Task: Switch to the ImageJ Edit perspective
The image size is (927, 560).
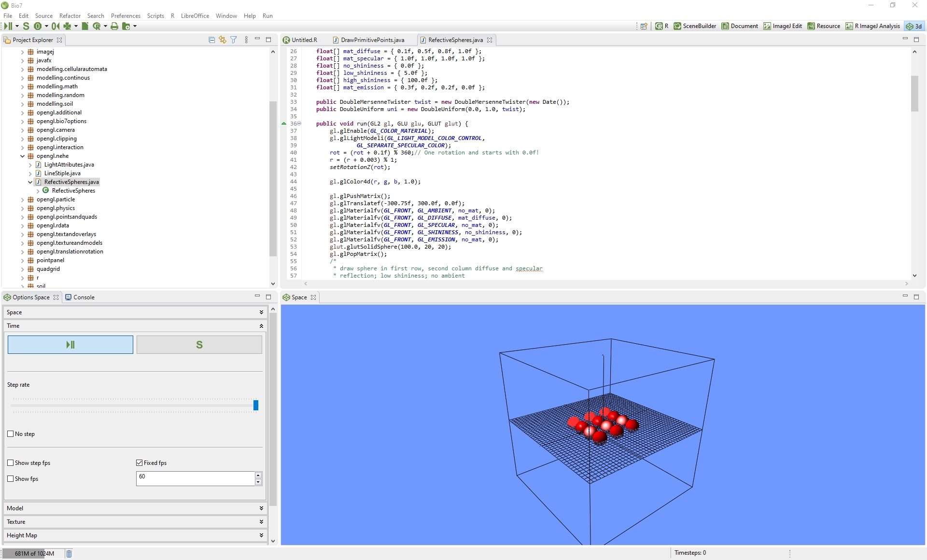Action: click(x=783, y=26)
